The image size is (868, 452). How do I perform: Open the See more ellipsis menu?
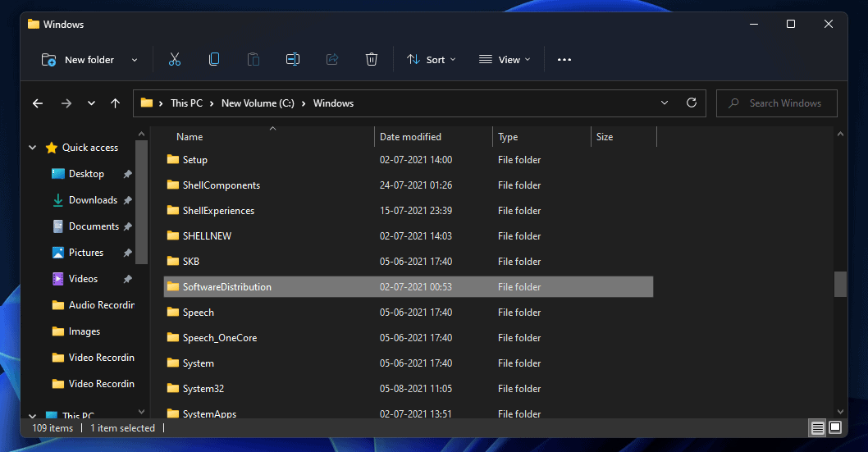[x=564, y=59]
